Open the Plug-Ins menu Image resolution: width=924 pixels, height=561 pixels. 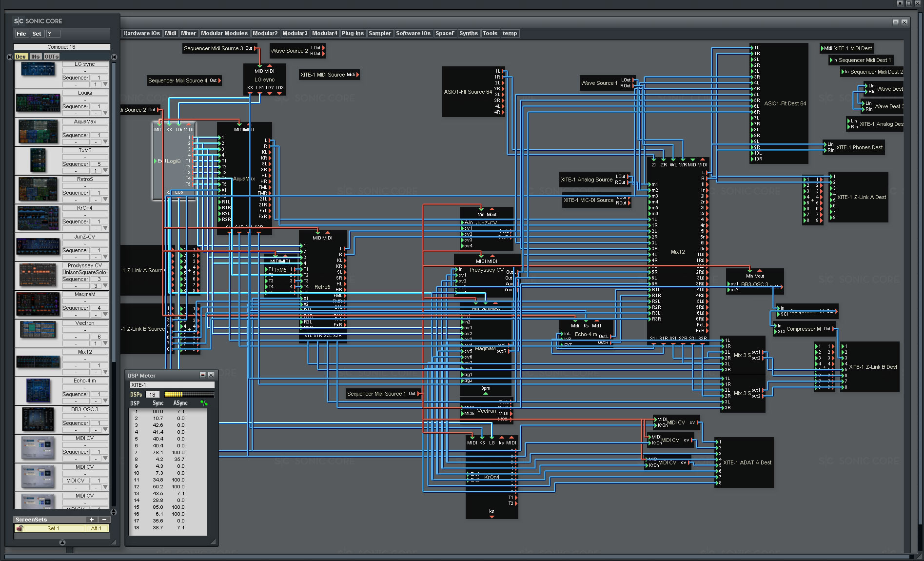coord(353,33)
